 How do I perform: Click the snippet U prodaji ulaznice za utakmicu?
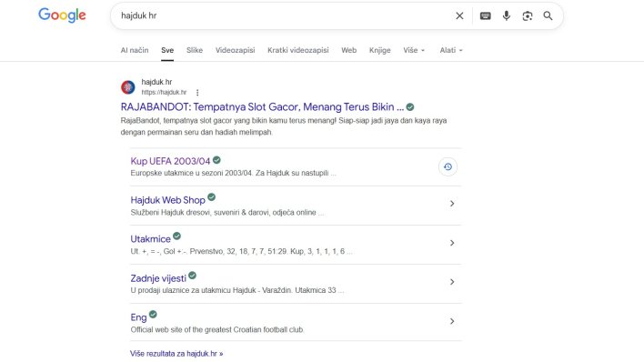point(237,290)
